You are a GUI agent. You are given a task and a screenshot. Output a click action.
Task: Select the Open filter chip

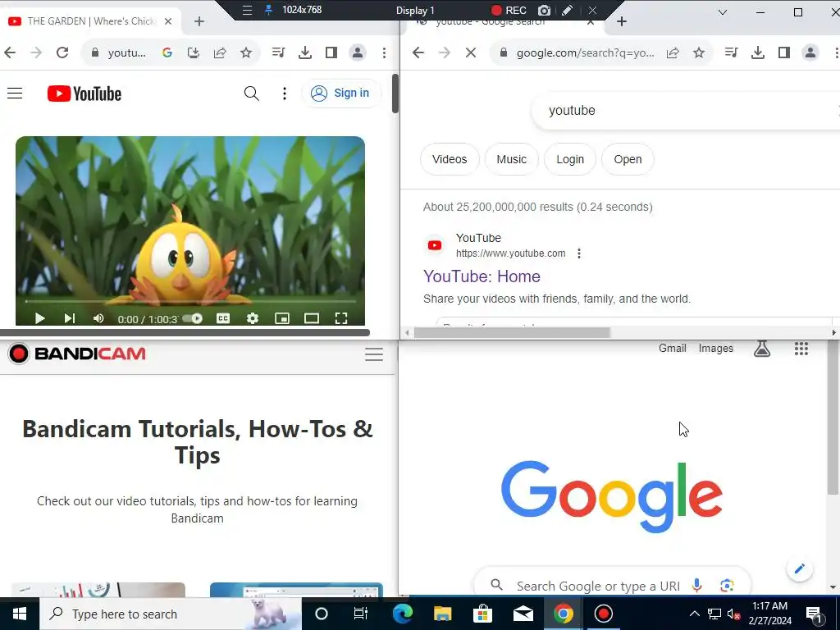coord(628,159)
